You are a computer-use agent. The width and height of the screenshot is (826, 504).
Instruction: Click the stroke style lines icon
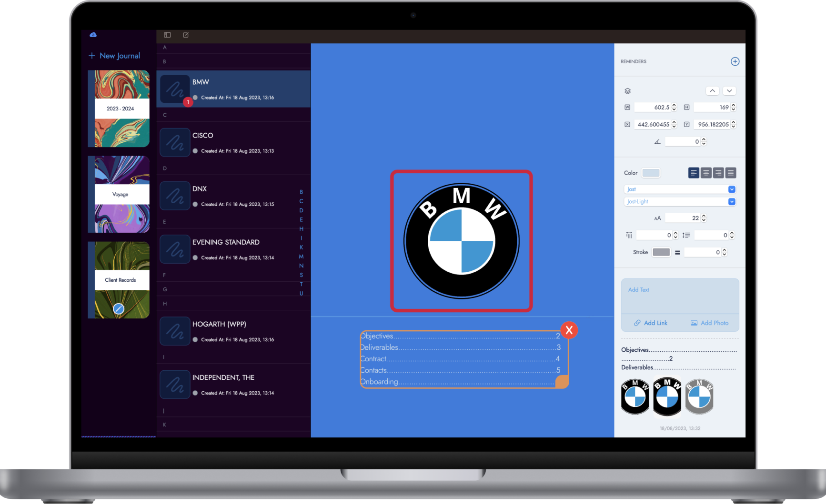coord(677,252)
